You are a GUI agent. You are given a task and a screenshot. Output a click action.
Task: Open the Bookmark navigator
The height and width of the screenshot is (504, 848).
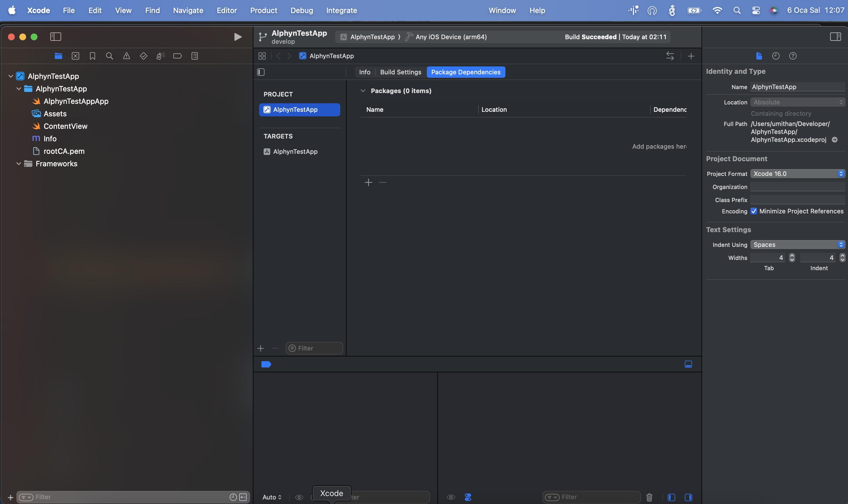92,56
